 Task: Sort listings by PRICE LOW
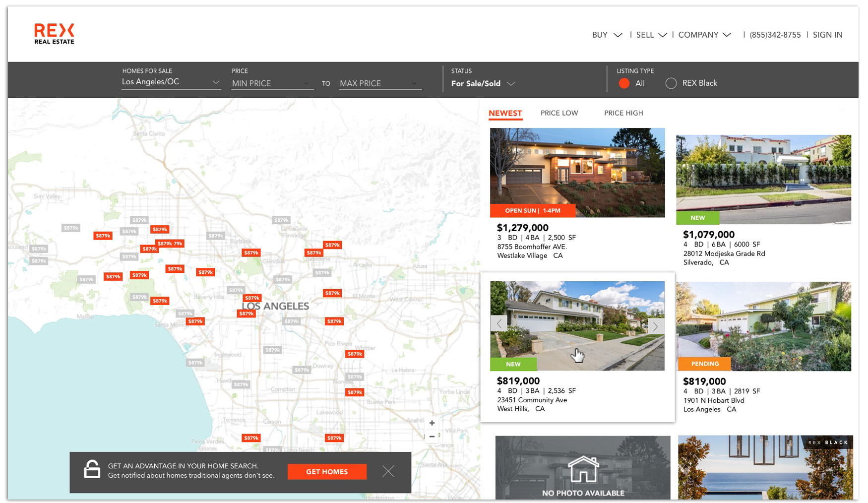point(559,113)
